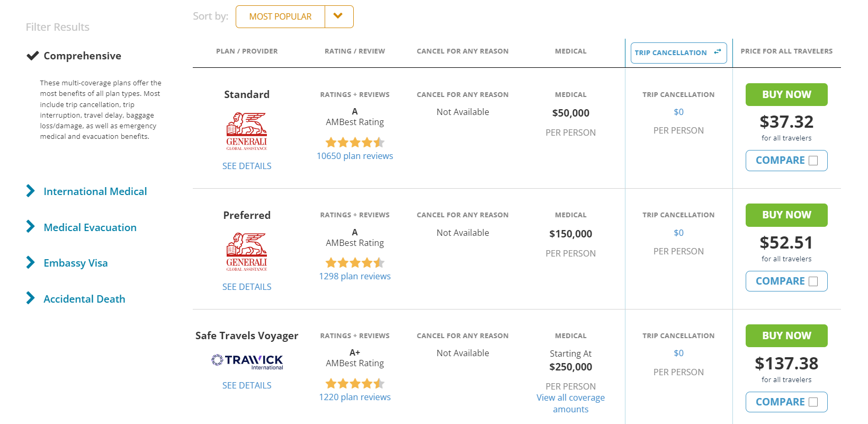Expand the Medical Evacuation filter
This screenshot has height=424, width=868.
tap(90, 227)
